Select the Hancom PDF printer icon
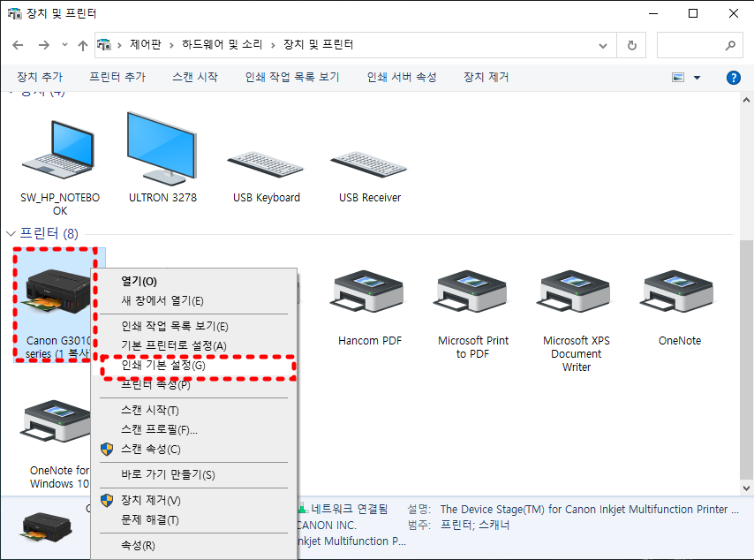 (369, 292)
